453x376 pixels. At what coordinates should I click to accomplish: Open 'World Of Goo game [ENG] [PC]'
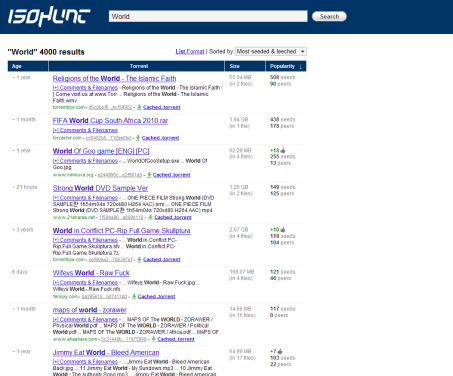click(101, 151)
